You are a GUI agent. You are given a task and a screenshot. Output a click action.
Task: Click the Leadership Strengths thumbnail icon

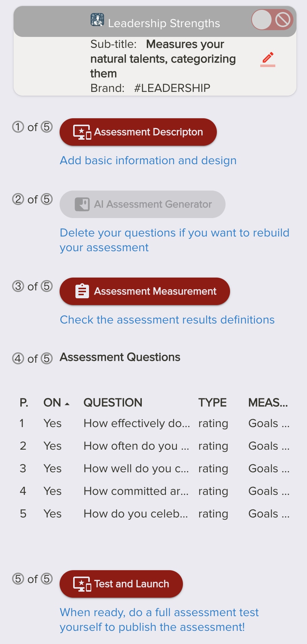(x=97, y=20)
